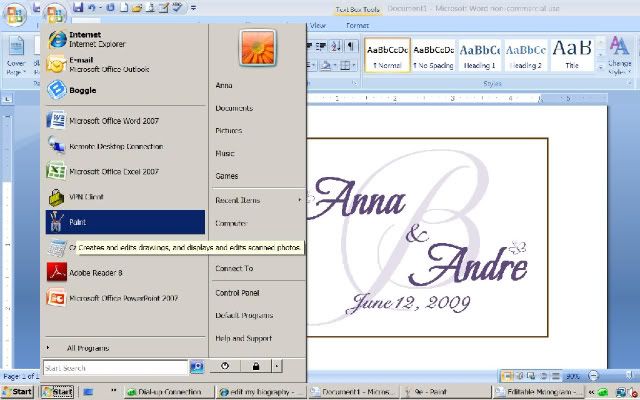Launch Internet Explorer from the Start menu
The height and width of the screenshot is (400, 640).
coord(126,39)
